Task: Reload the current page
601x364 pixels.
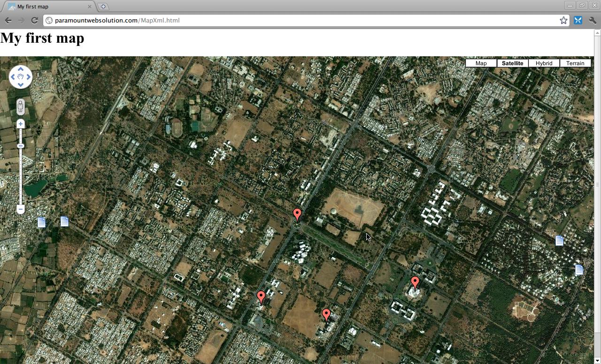Action: (x=34, y=20)
